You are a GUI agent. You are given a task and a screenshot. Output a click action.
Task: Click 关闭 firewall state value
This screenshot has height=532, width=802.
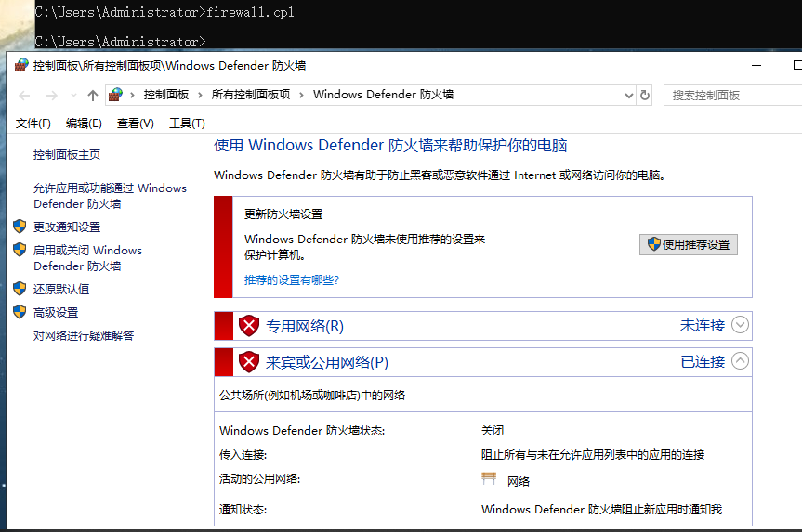pos(493,431)
